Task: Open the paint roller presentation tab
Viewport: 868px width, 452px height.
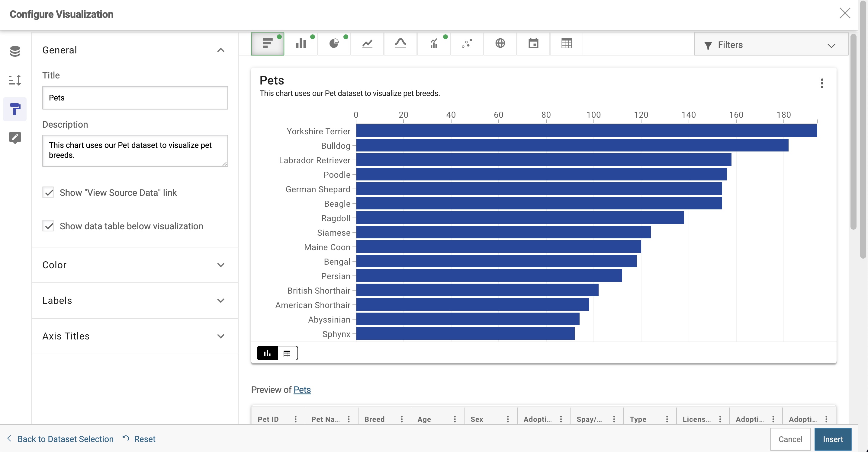Action: 15,109
